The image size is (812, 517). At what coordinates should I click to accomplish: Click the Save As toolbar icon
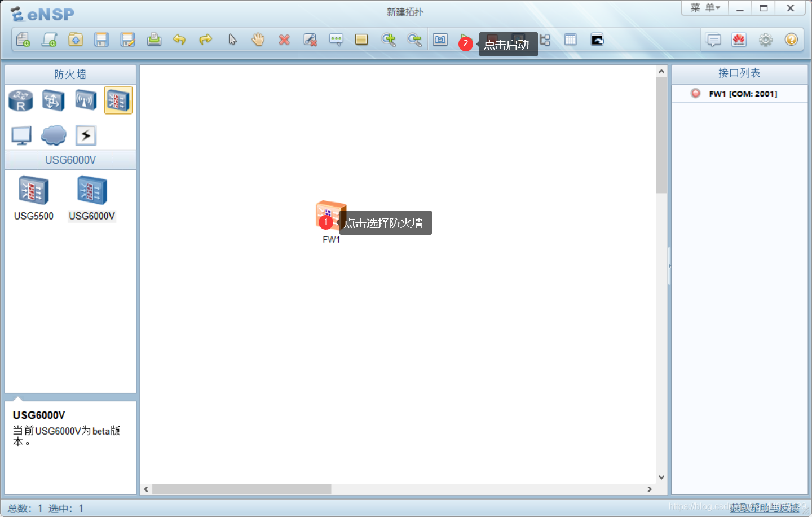[128, 40]
